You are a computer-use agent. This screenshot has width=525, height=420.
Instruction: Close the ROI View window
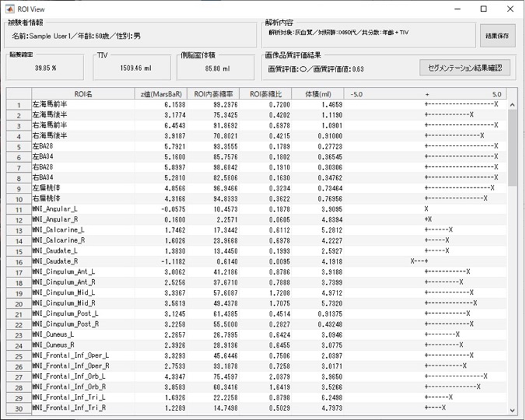[510, 9]
